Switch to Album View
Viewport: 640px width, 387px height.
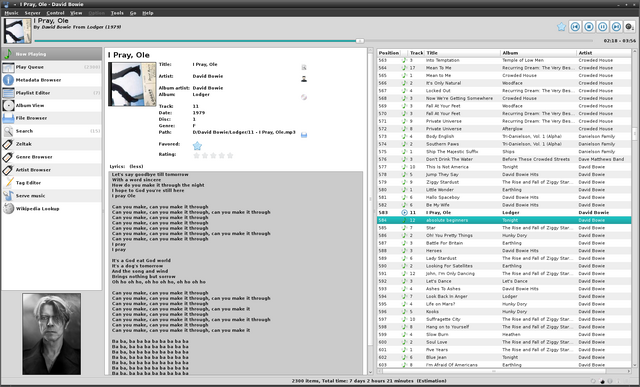pyautogui.click(x=51, y=105)
